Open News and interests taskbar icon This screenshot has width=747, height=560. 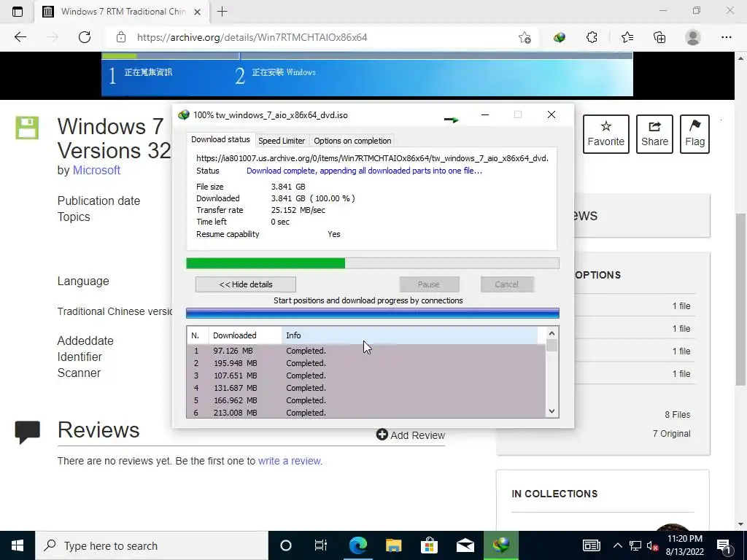591,545
